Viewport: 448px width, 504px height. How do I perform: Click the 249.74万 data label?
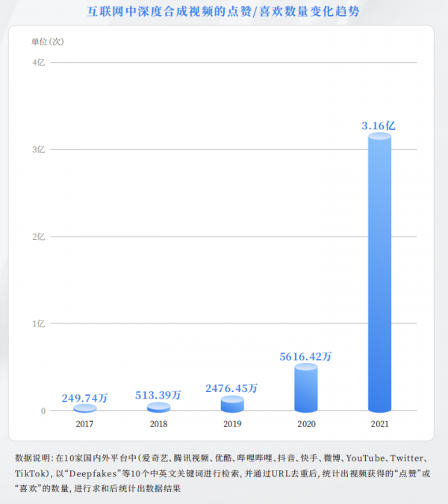pos(84,398)
